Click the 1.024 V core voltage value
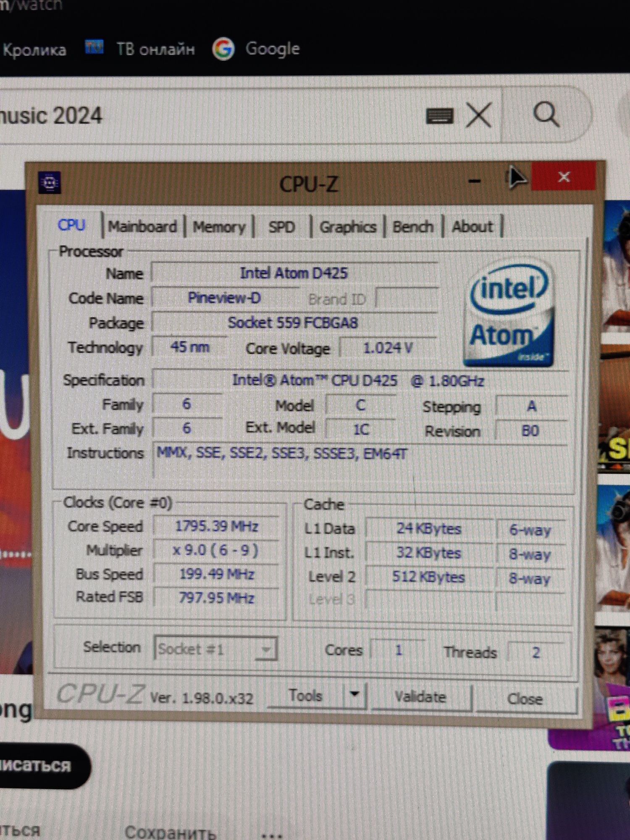 click(x=388, y=348)
